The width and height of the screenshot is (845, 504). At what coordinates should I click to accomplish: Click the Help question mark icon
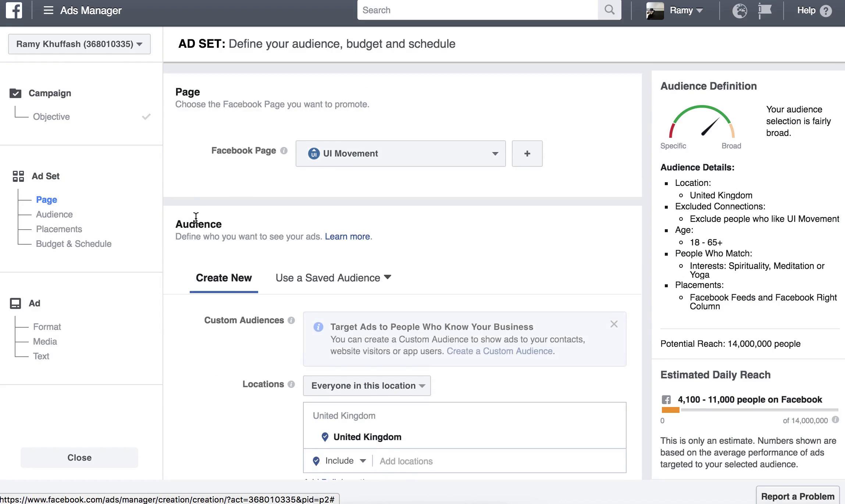826,10
